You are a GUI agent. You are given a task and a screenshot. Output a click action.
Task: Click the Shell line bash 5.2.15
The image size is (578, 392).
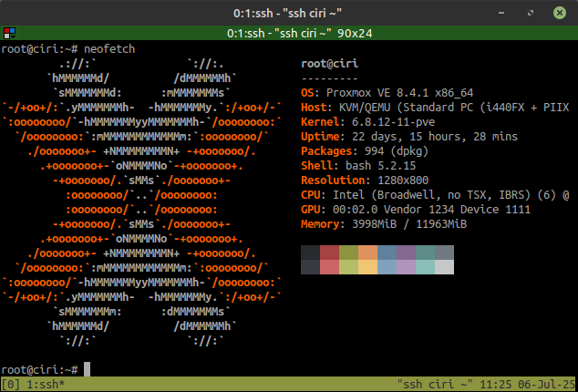point(358,166)
